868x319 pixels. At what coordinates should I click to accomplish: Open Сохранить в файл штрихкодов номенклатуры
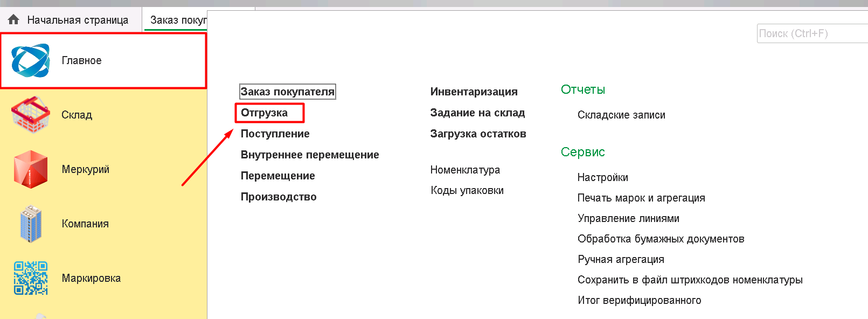click(x=690, y=280)
